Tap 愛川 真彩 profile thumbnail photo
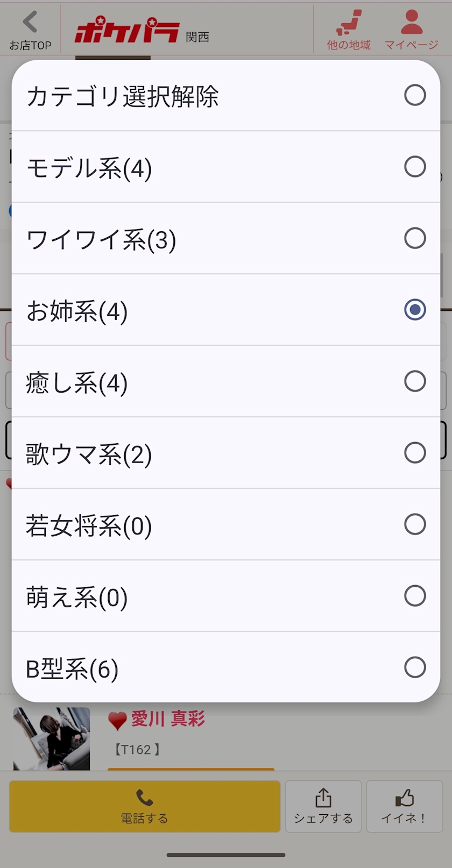This screenshot has width=452, height=868. (52, 738)
